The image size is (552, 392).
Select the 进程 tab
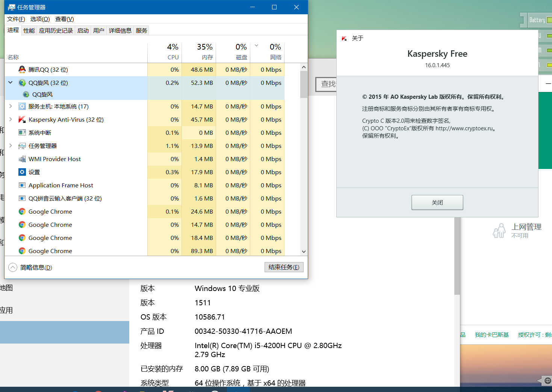13,30
